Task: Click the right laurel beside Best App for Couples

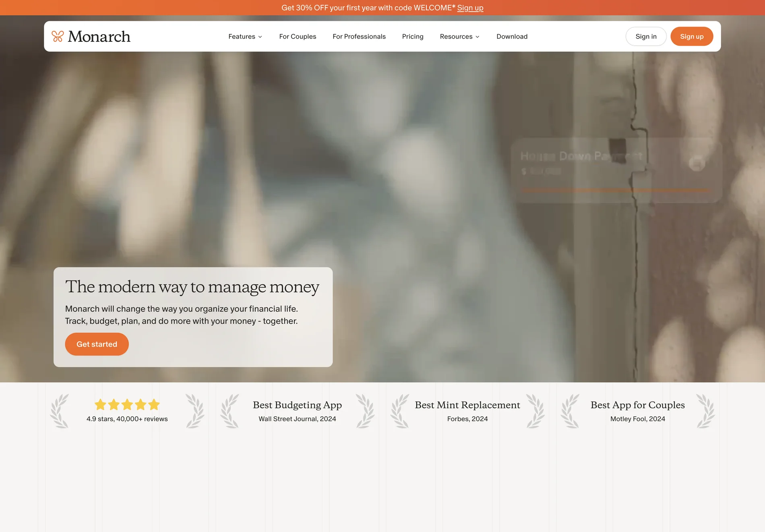Action: pyautogui.click(x=706, y=411)
